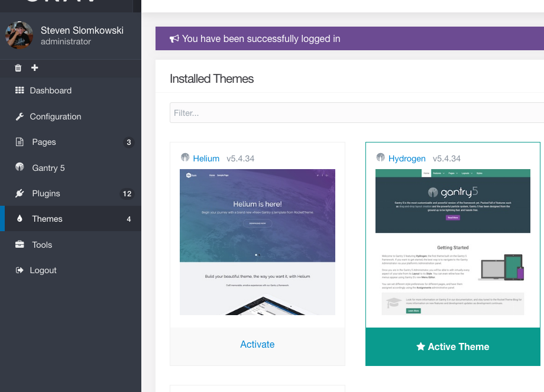Screen dimensions: 544x392
Task: Open the Hydrogen theme screenshot thumbnail
Action: click(453, 242)
